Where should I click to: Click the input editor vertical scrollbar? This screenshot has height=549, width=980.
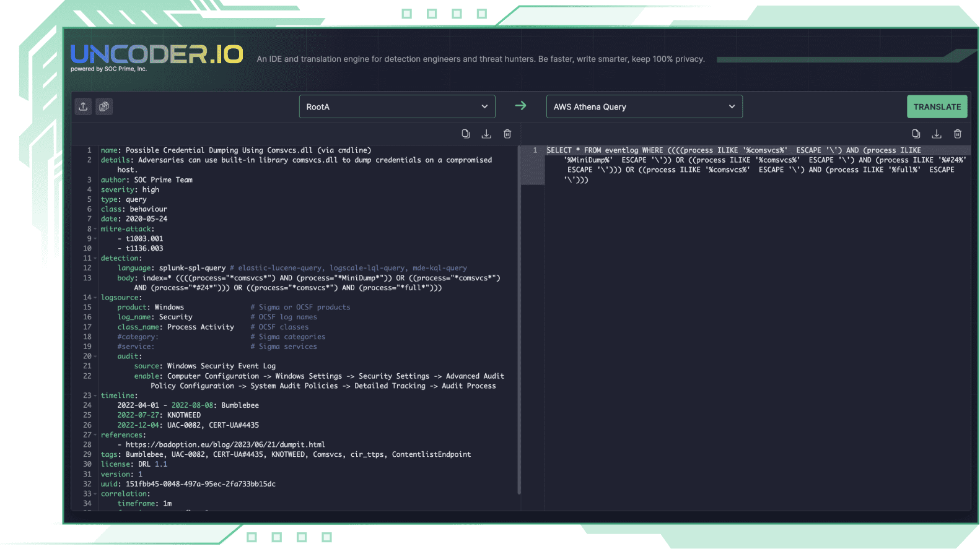[518, 322]
